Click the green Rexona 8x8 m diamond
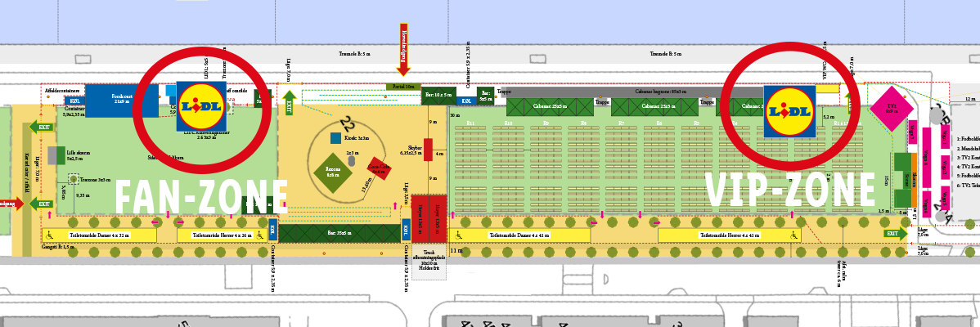 (333, 172)
